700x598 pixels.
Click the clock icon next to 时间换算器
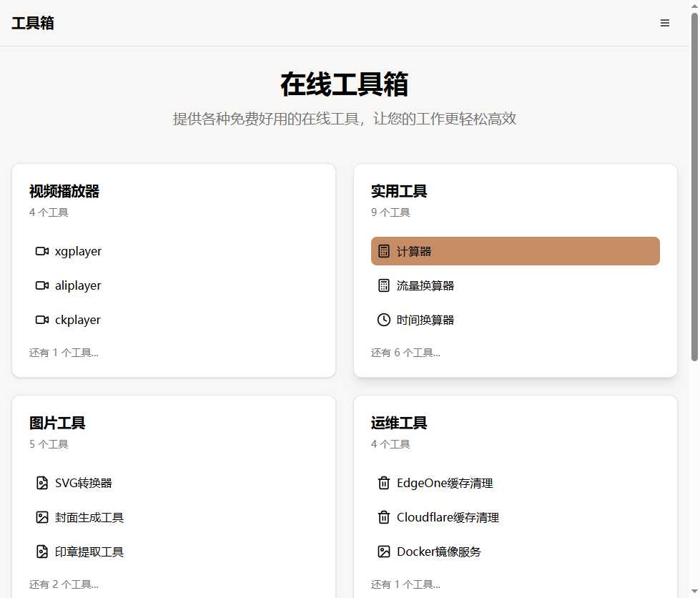click(384, 320)
